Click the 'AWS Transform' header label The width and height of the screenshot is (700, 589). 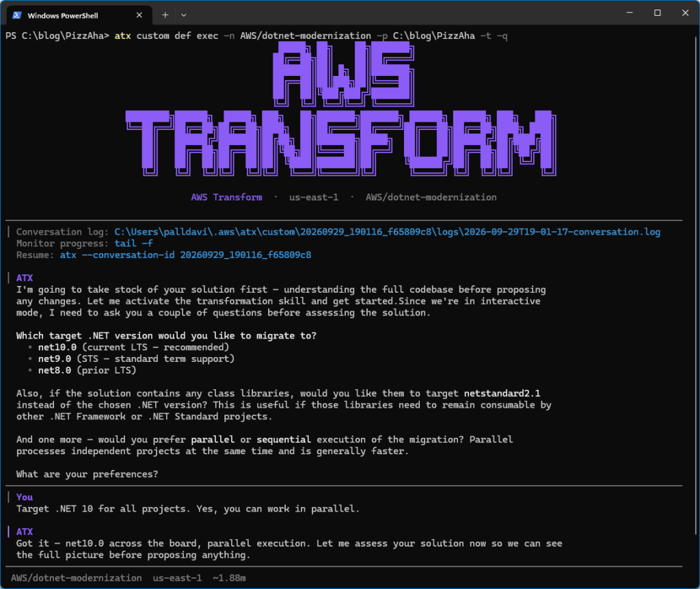tap(226, 198)
